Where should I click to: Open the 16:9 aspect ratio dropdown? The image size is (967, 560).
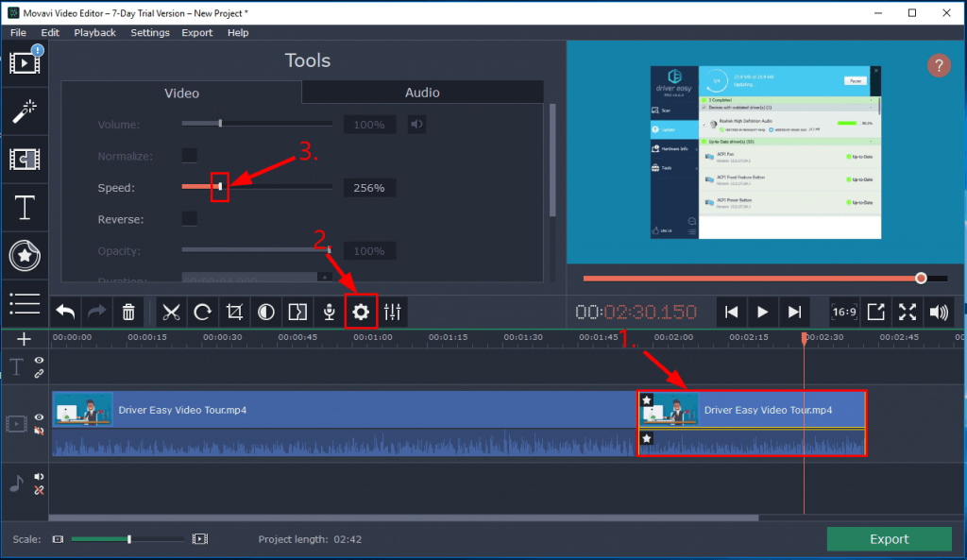click(843, 312)
